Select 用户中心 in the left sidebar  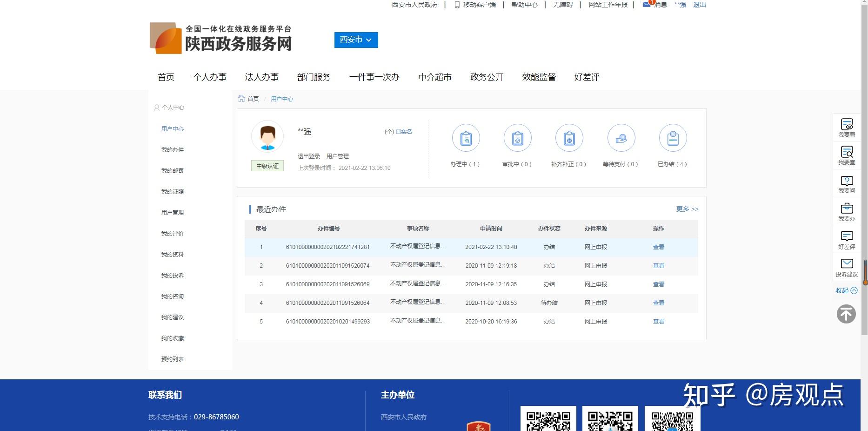click(173, 129)
